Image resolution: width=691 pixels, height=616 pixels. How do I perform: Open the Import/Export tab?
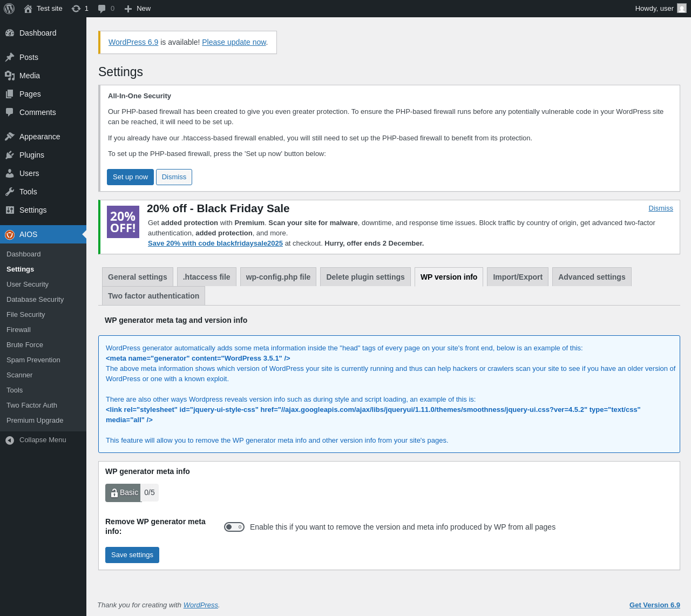pos(518,277)
